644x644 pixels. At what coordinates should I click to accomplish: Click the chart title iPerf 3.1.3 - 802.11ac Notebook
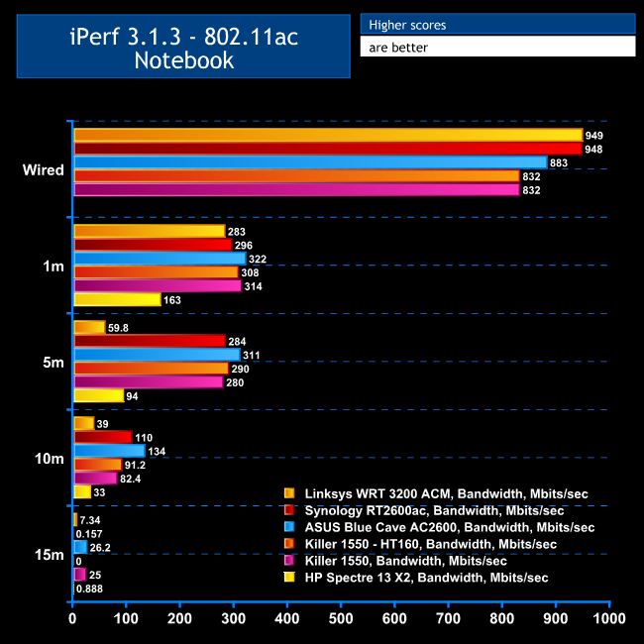point(183,47)
